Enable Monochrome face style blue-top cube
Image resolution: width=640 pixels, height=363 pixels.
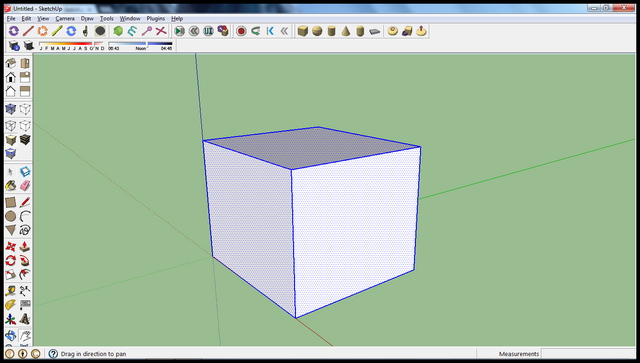tap(11, 154)
